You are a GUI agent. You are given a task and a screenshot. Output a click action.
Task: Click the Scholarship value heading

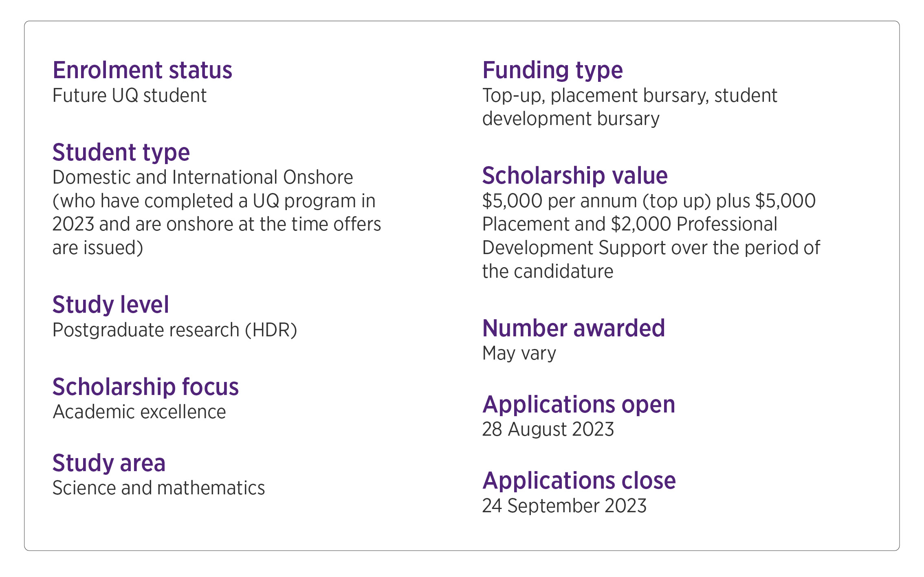click(x=575, y=176)
